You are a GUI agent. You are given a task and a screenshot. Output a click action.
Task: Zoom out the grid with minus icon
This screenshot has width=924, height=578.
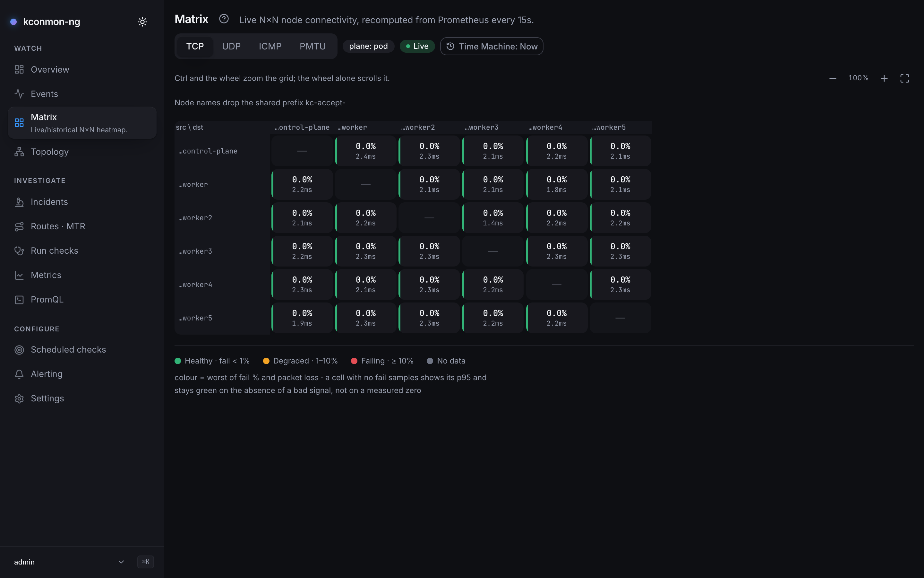(833, 78)
